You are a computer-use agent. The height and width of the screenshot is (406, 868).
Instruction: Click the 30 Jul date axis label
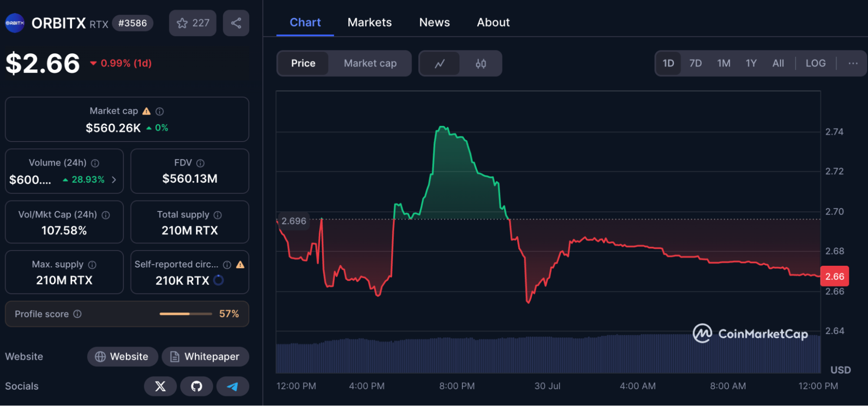[x=547, y=386]
